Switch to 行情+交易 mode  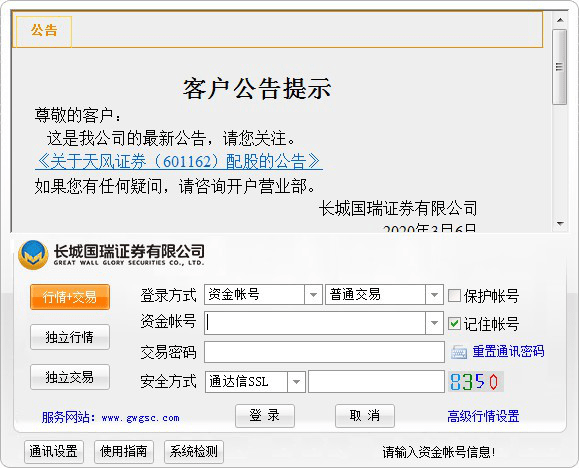click(70, 297)
